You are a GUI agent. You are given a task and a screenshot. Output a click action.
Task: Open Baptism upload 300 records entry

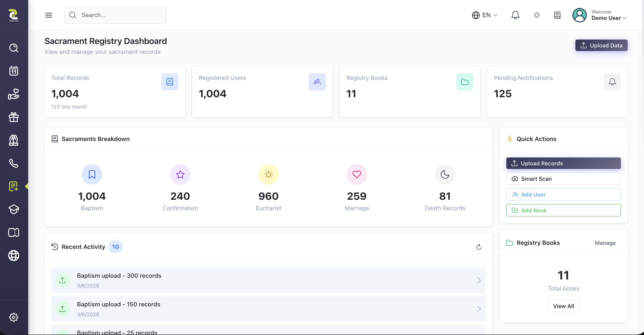(x=268, y=280)
